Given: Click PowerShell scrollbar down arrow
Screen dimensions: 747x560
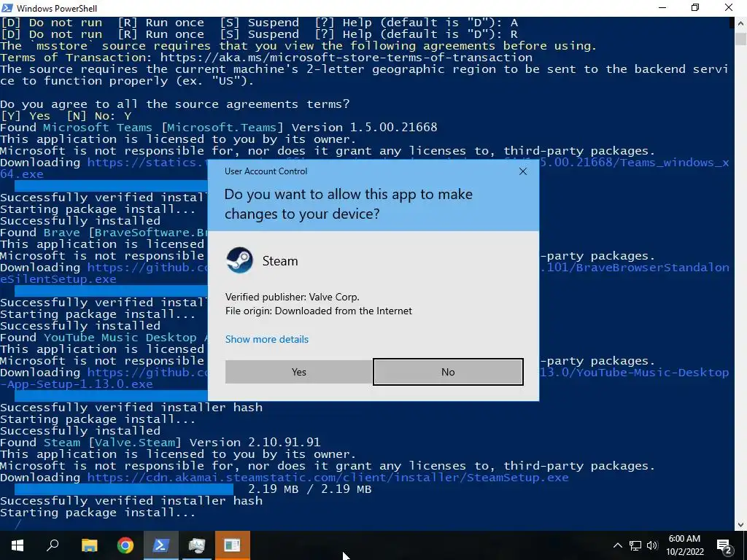Looking at the screenshot, I should pos(740,525).
